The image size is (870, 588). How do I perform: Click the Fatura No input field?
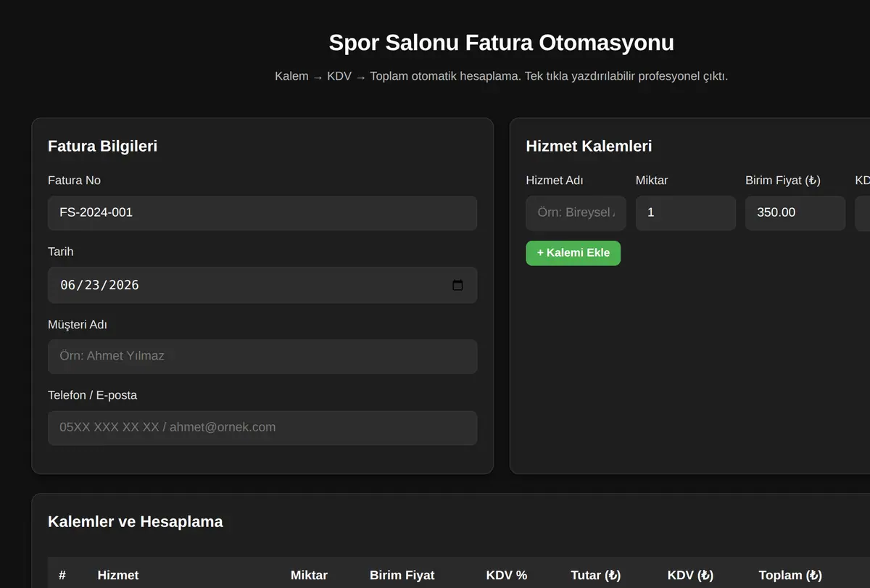262,213
